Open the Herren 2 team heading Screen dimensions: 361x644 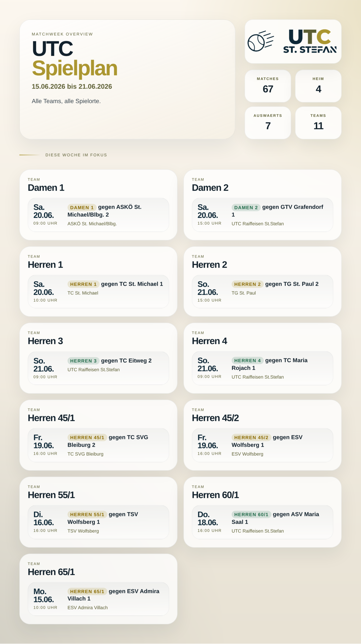pos(210,265)
